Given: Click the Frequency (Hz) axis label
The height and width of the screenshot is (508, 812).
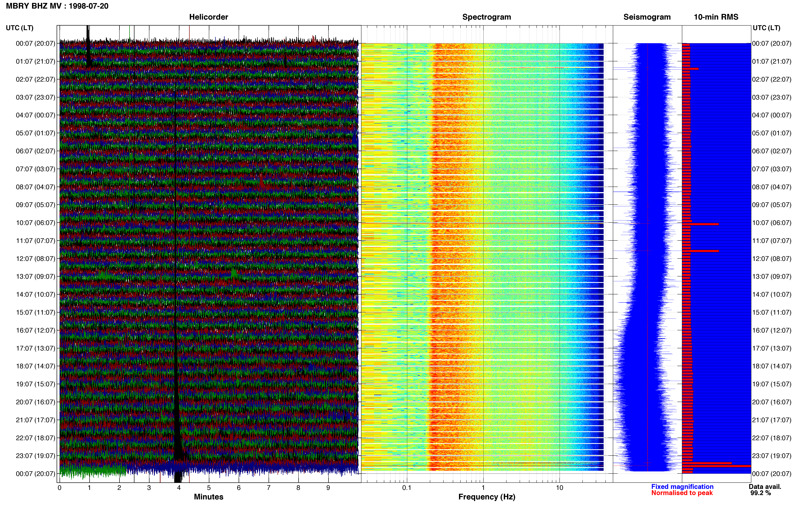Looking at the screenshot, I should (487, 497).
